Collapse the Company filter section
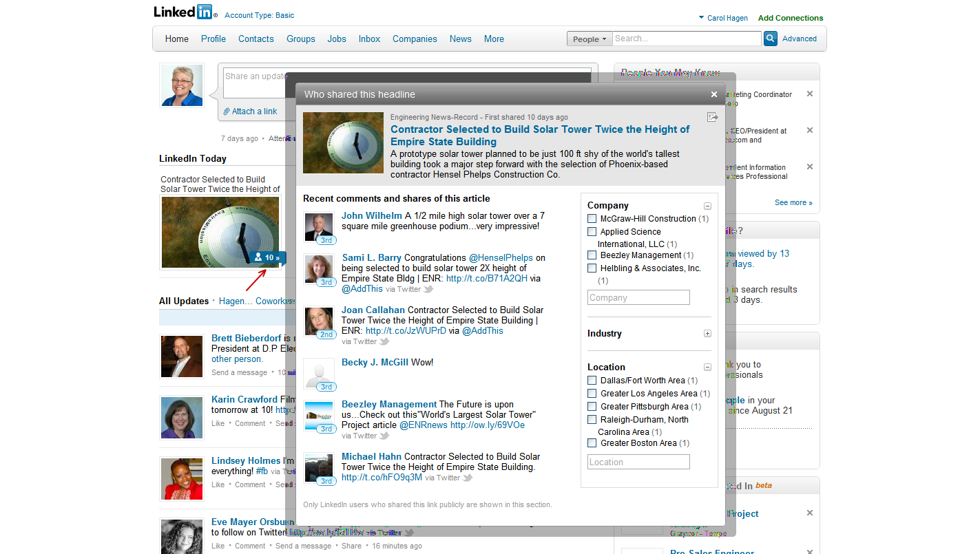The height and width of the screenshot is (554, 980). pyautogui.click(x=707, y=206)
